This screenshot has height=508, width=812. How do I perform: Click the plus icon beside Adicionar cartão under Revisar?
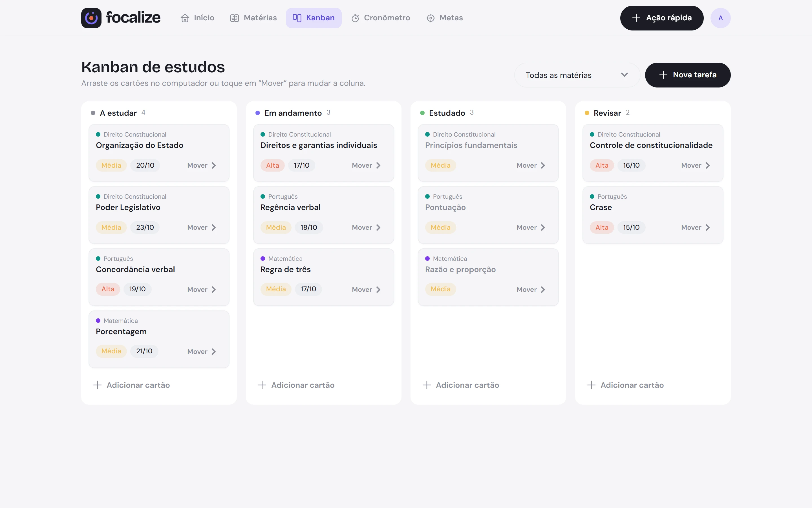592,385
